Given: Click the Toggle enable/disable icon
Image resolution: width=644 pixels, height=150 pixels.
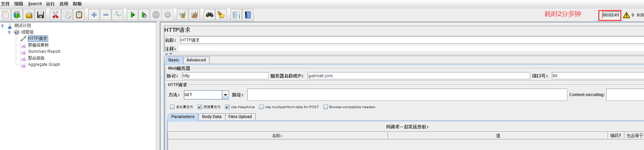Looking at the screenshot, I should [x=118, y=15].
